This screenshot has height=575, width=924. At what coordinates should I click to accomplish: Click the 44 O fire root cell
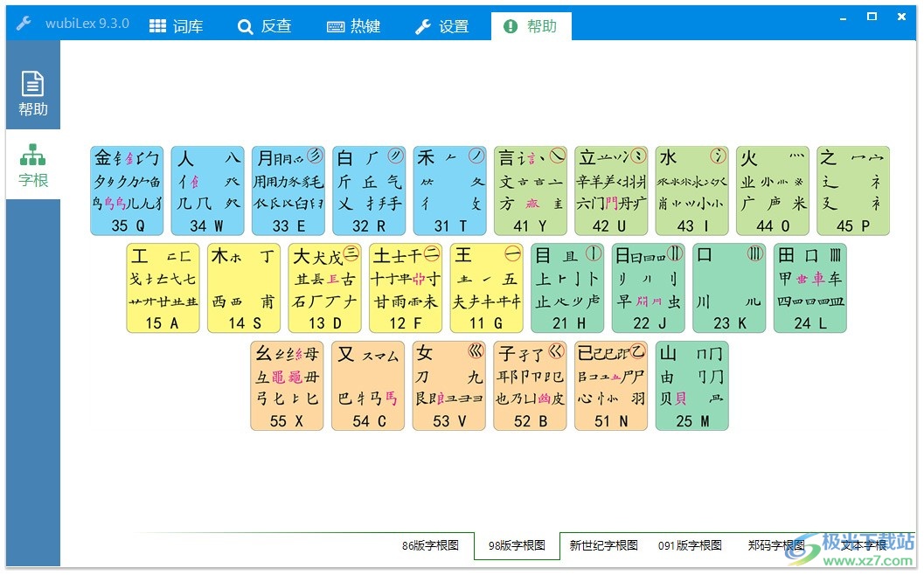[773, 191]
